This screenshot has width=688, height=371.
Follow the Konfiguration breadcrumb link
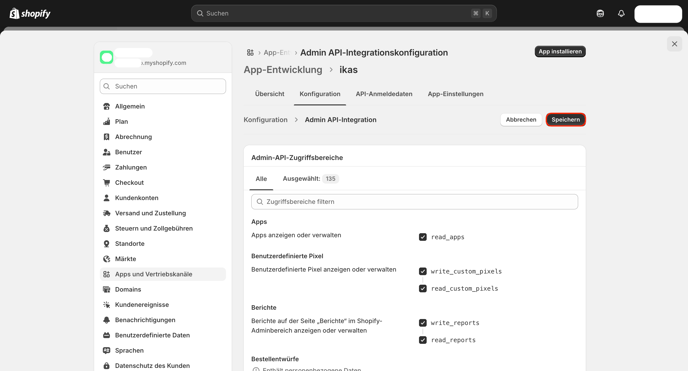click(265, 120)
